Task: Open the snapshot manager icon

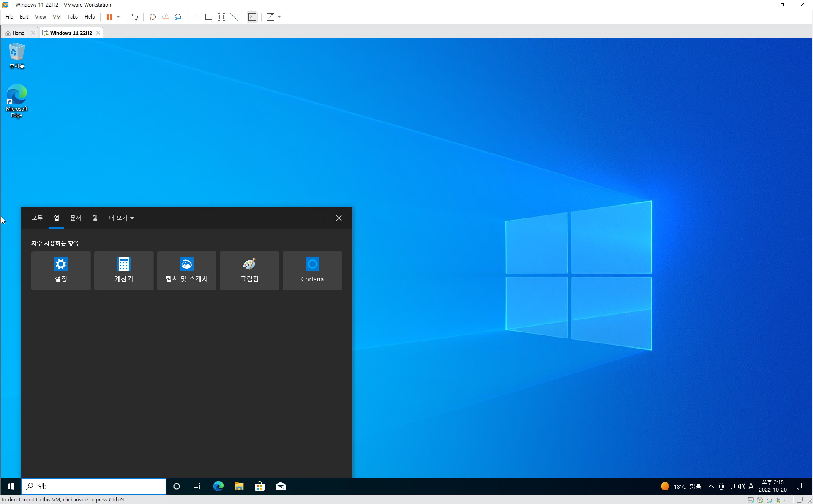Action: click(x=178, y=17)
